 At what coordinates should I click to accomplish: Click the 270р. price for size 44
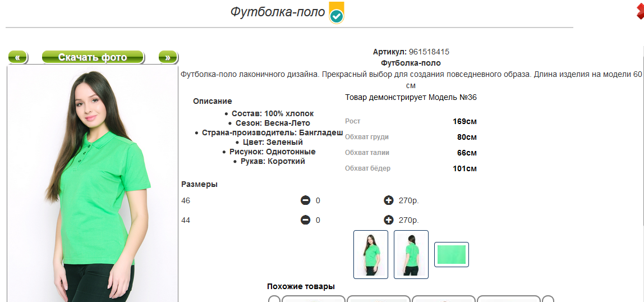coord(408,221)
